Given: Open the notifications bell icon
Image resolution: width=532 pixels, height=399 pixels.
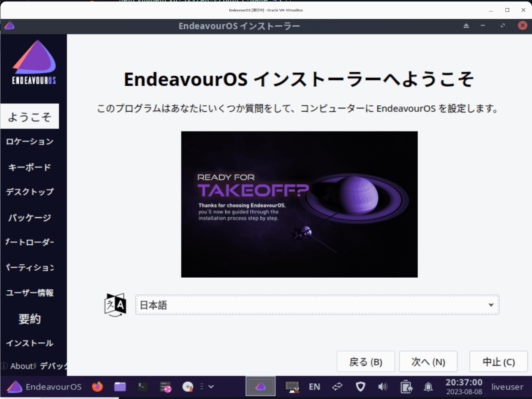Looking at the screenshot, I should (428, 387).
